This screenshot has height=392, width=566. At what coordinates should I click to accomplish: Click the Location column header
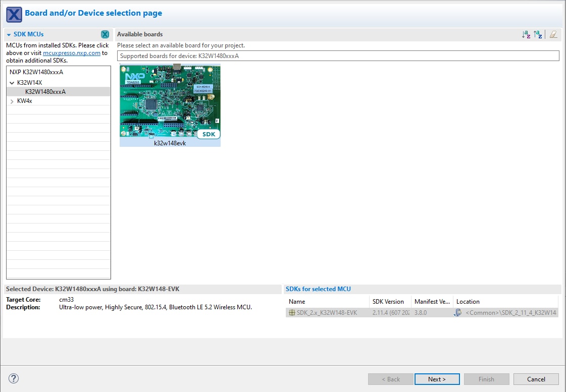(468, 302)
